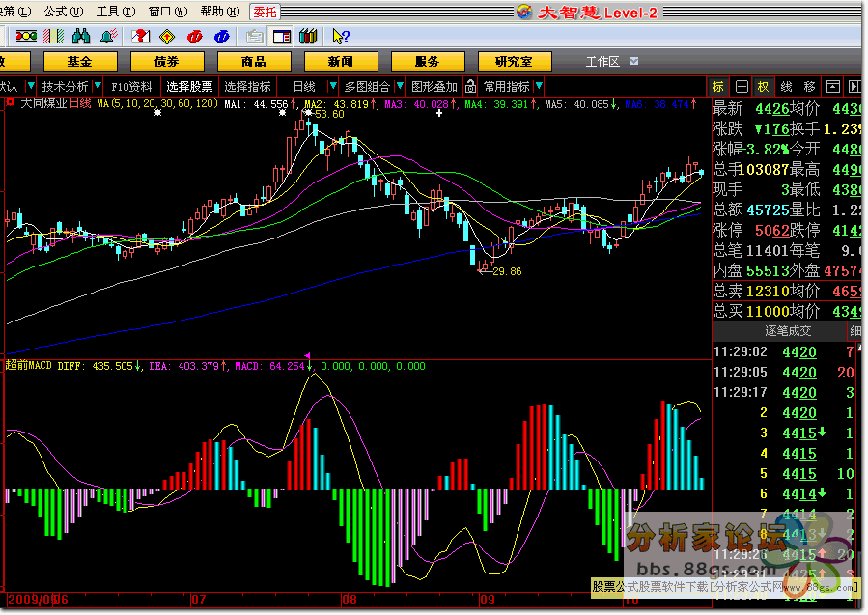
Task: Open the 工具 menu
Action: point(116,12)
